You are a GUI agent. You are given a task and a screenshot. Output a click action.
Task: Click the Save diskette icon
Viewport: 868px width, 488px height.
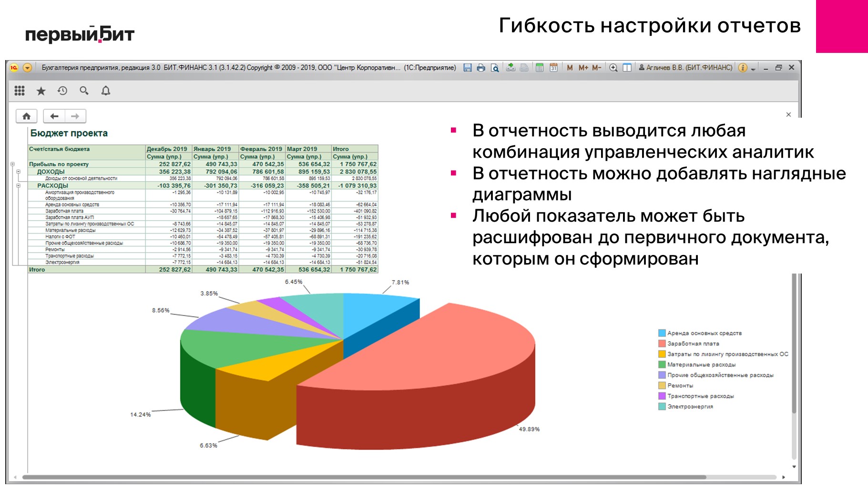tap(468, 68)
